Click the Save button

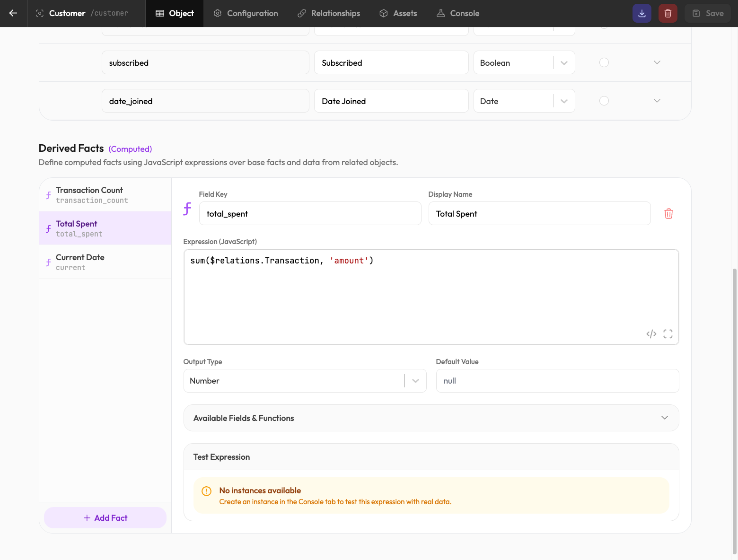[707, 13]
